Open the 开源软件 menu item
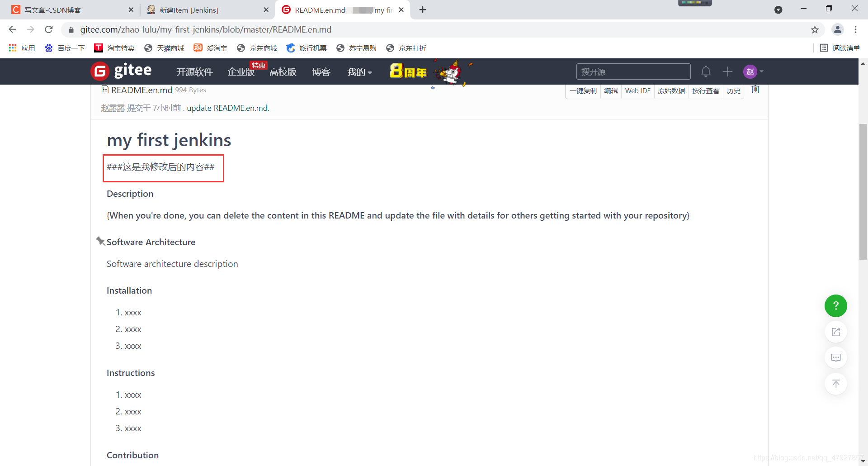 tap(194, 72)
